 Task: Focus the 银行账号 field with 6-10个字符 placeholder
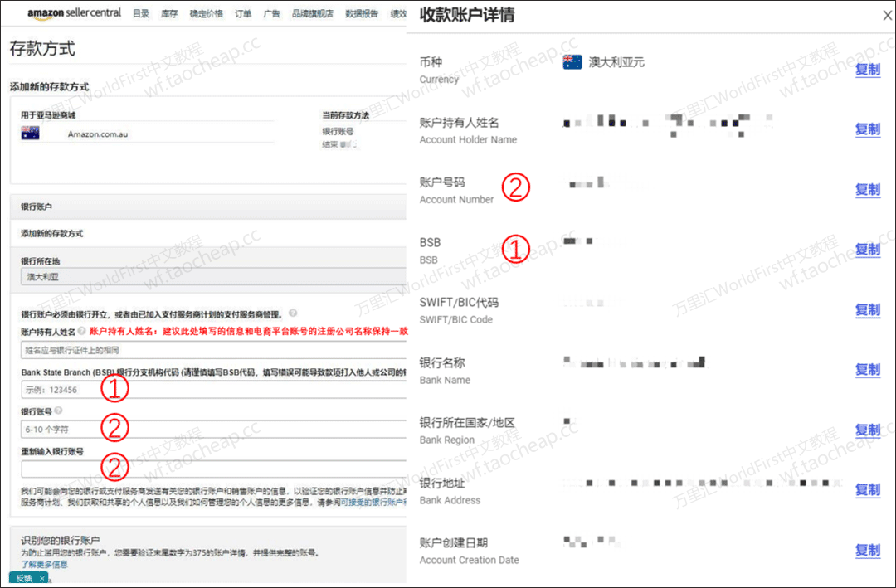coord(214,429)
